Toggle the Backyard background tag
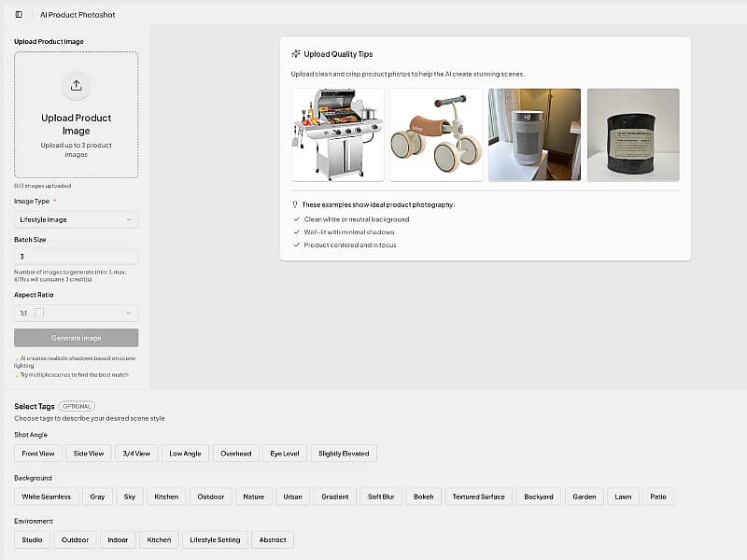This screenshot has height=560, width=747. point(539,497)
